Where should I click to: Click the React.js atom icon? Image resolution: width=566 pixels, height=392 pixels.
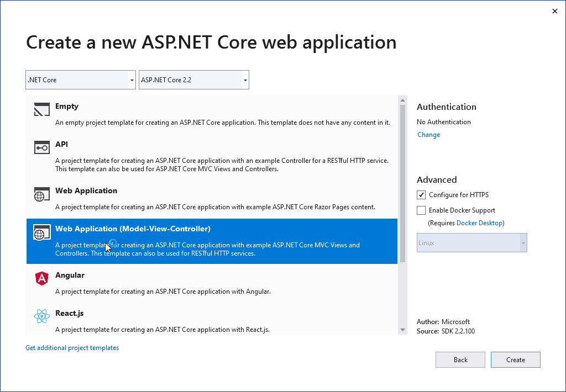[x=42, y=316]
